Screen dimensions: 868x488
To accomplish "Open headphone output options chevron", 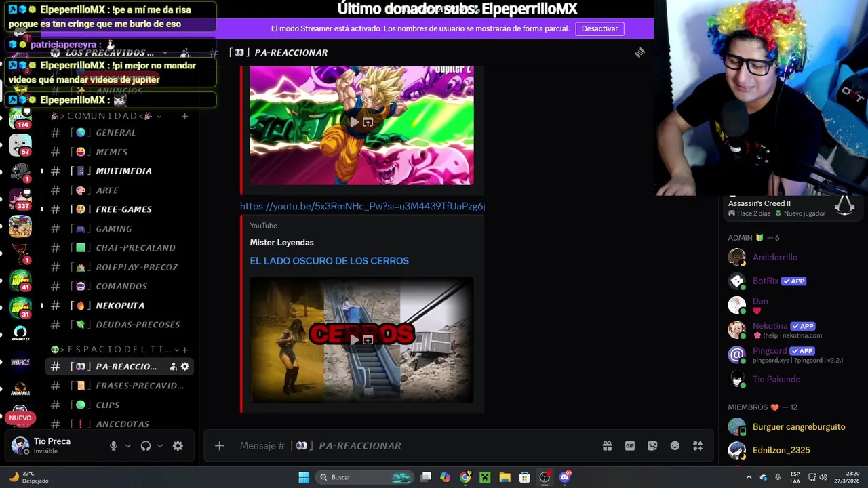I will pos(160,446).
